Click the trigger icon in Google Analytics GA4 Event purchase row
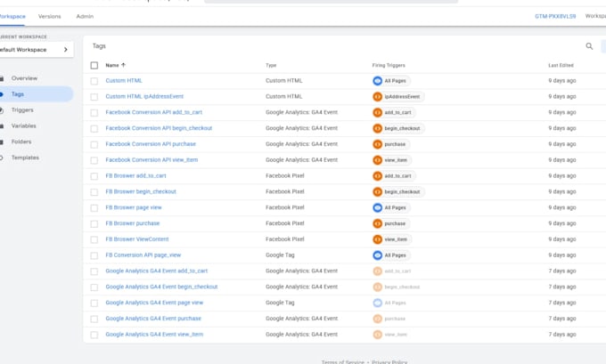The height and width of the screenshot is (364, 606). 377,319
